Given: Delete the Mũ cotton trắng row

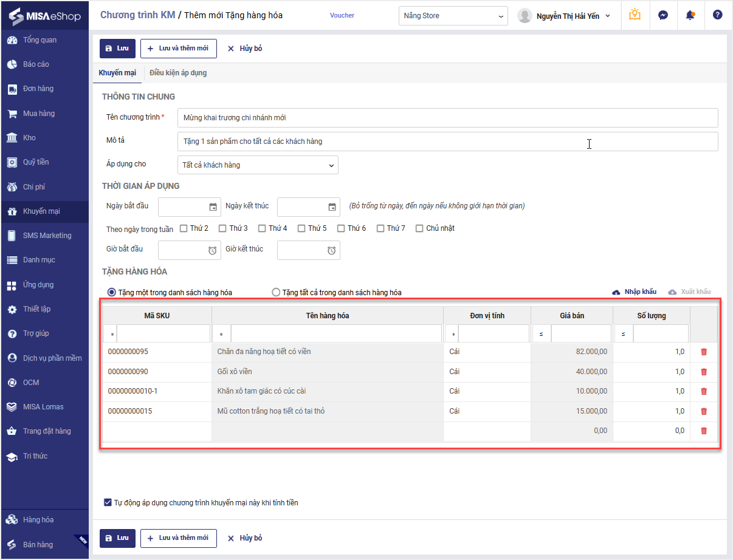Looking at the screenshot, I should click(x=704, y=411).
